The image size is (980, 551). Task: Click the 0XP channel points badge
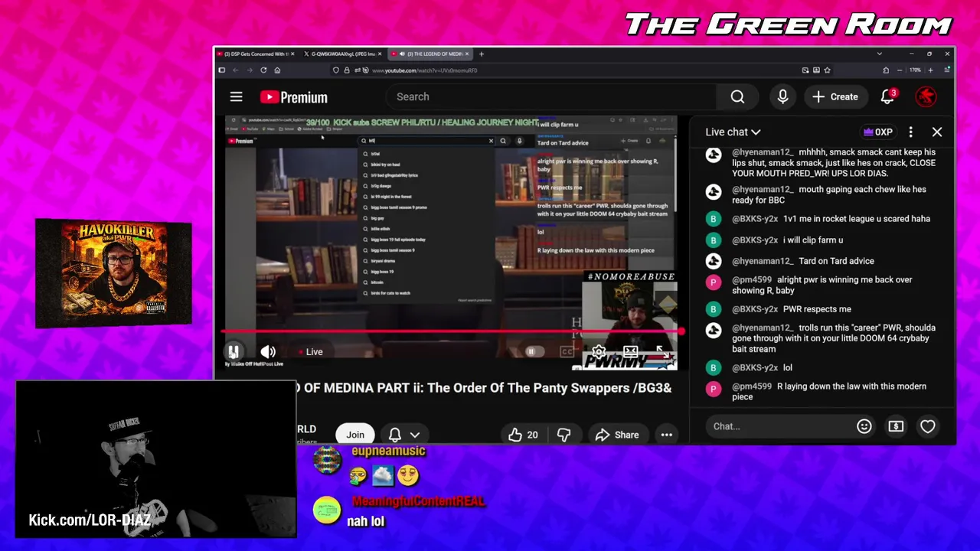(878, 132)
